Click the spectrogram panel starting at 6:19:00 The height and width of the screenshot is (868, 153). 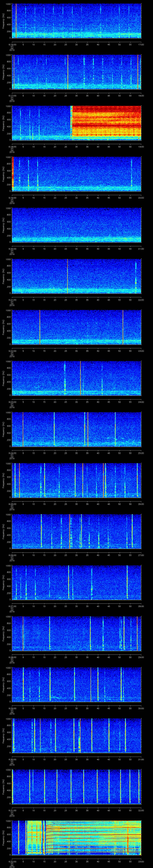click(76, 174)
